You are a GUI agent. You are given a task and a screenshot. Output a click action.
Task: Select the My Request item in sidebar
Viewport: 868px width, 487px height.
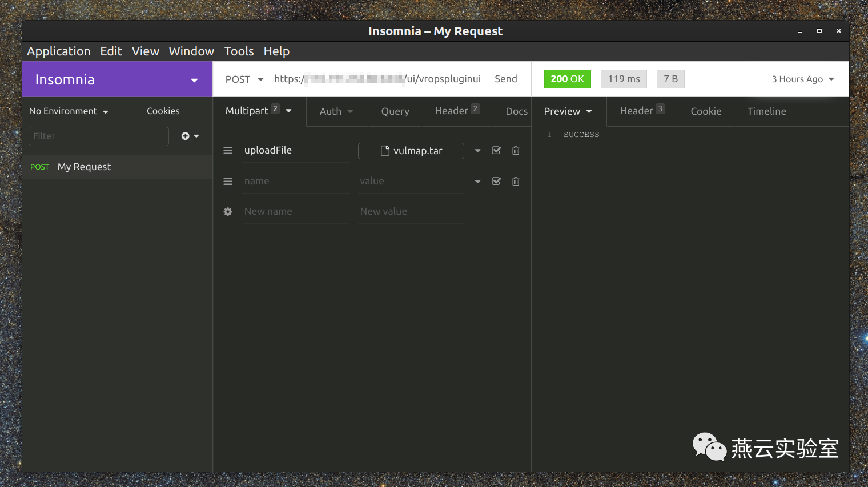click(x=117, y=167)
